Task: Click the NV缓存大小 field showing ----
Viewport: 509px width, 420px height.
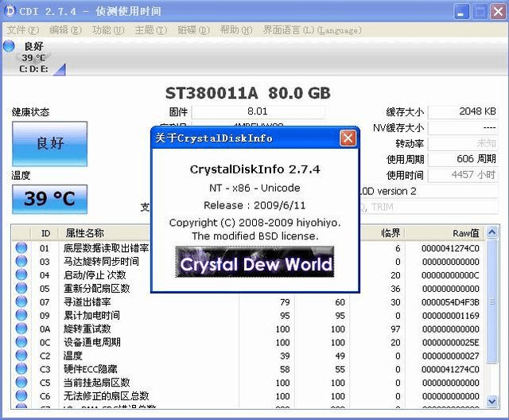Action: pos(463,127)
